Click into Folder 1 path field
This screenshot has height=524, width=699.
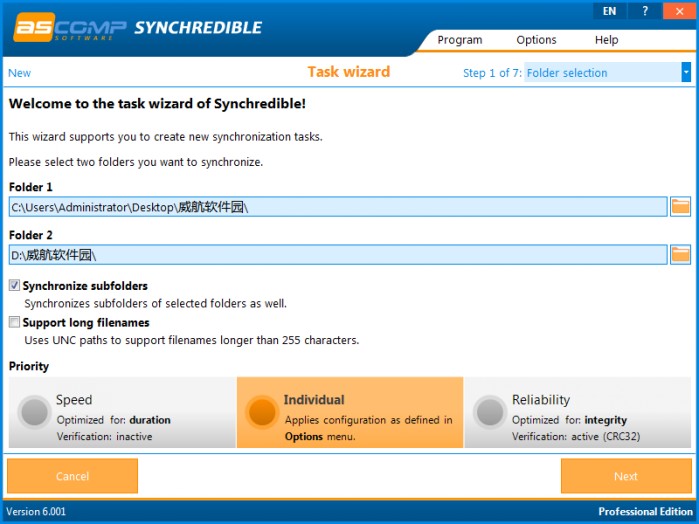(x=338, y=207)
